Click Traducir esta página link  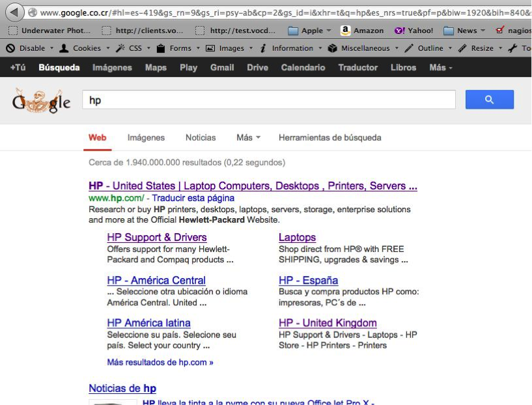(x=193, y=198)
